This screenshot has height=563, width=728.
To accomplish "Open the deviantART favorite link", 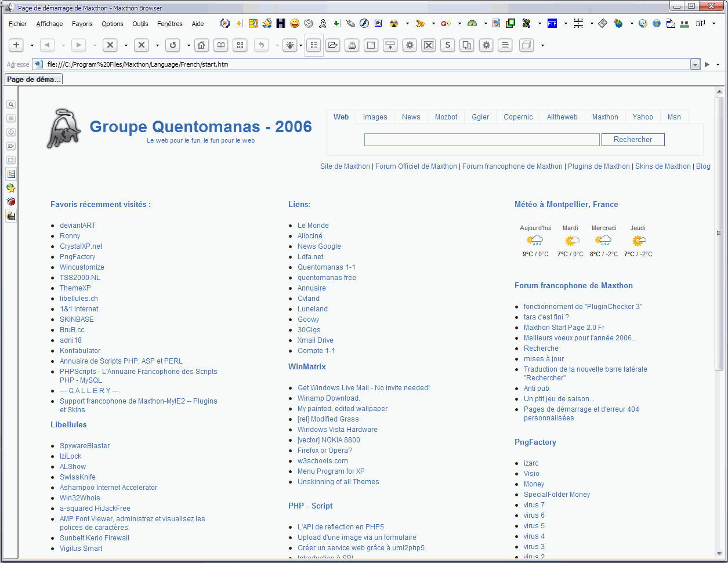I will coord(78,226).
